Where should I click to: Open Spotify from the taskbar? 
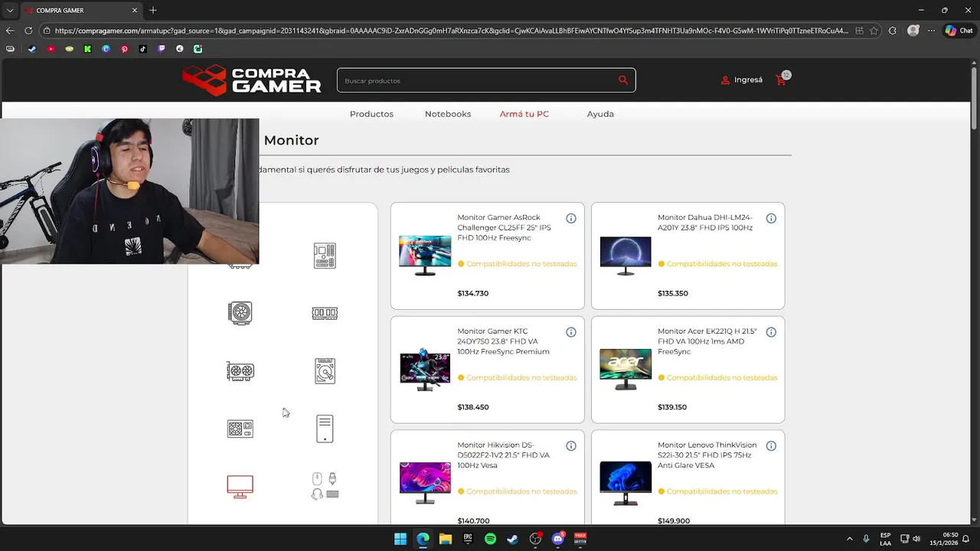coord(490,539)
